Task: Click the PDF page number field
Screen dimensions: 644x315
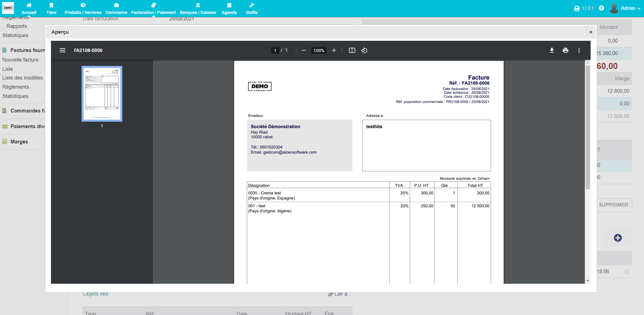Action: pyautogui.click(x=275, y=50)
